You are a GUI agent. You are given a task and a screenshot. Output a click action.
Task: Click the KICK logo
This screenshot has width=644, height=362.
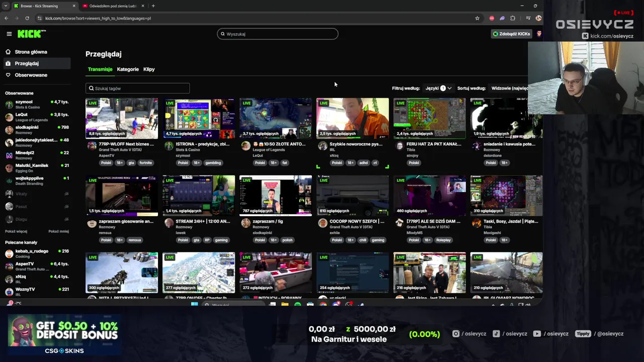31,34
